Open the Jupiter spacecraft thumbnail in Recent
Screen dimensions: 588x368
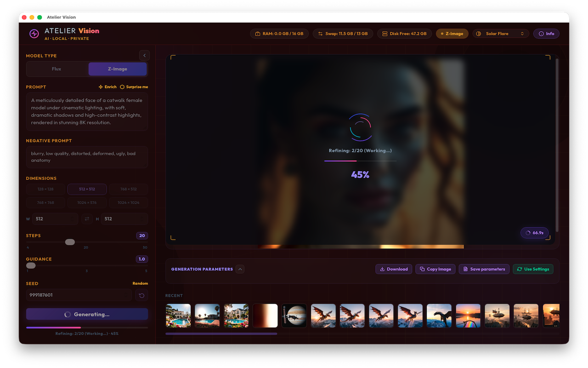pos(294,316)
